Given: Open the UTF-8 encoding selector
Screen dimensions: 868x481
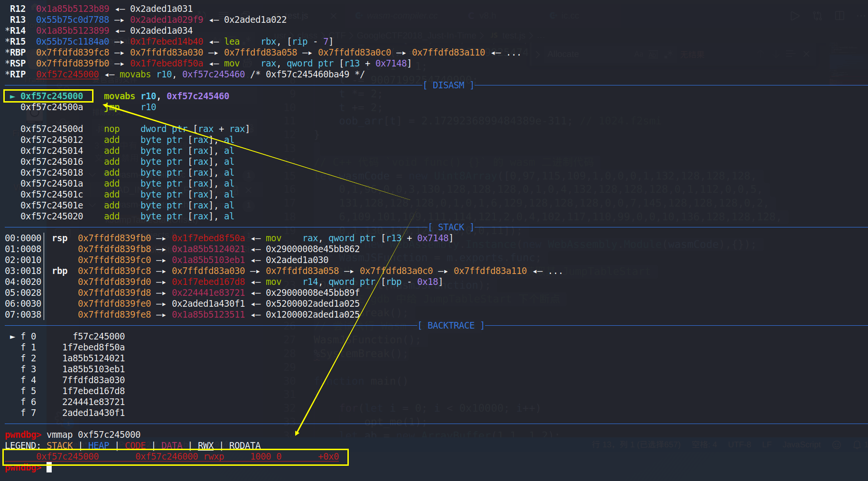Looking at the screenshot, I should [739, 445].
